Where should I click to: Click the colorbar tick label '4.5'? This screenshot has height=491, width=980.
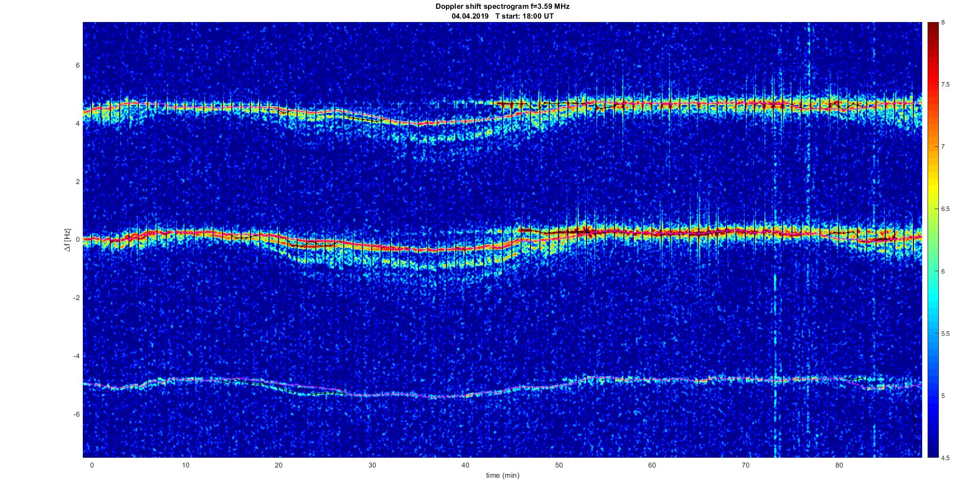click(945, 458)
